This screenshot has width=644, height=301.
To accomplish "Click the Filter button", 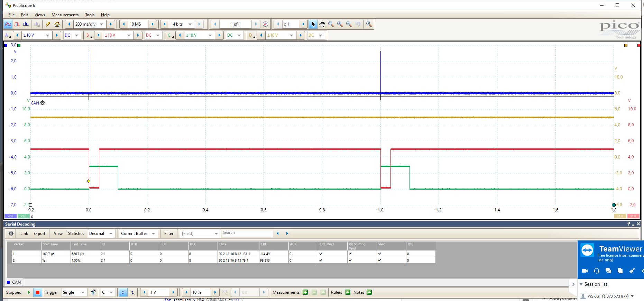I will [169, 234].
